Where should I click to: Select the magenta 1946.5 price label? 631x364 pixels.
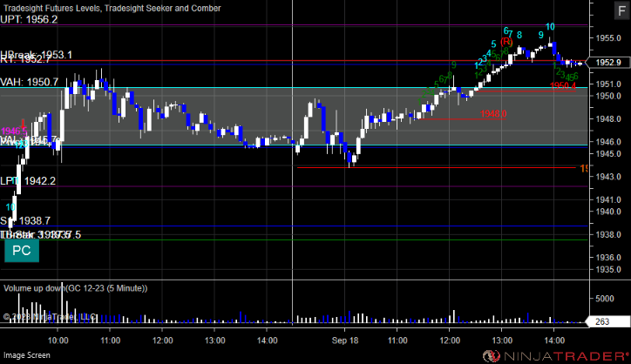(14, 131)
